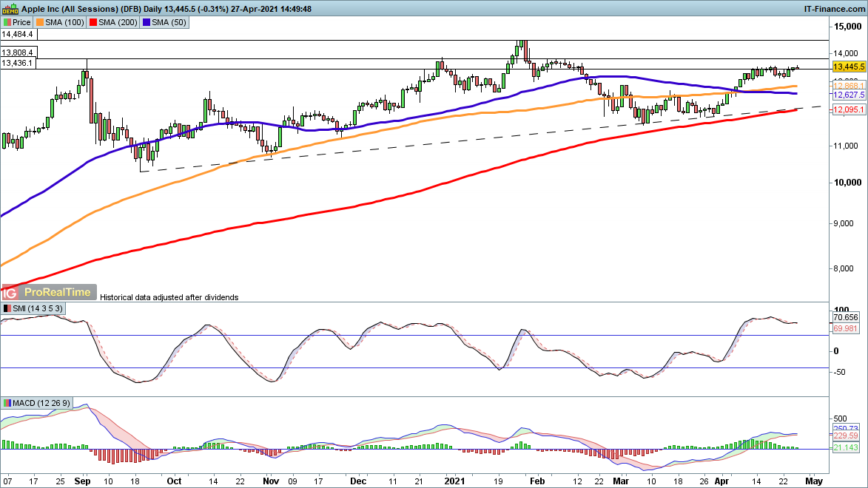Select the 14,484.4 horizontal line label
This screenshot has width=868, height=488.
point(18,35)
